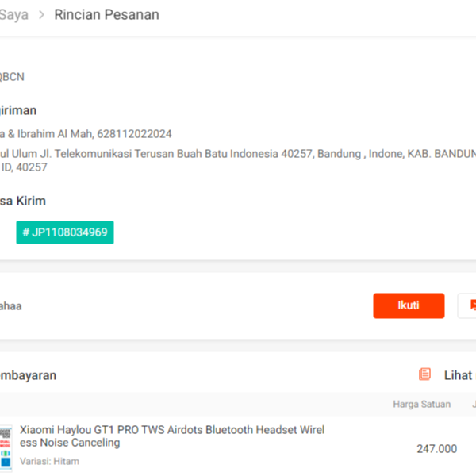This screenshot has height=476, width=476.
Task: Click the 247.000 unit price
Action: (x=436, y=449)
